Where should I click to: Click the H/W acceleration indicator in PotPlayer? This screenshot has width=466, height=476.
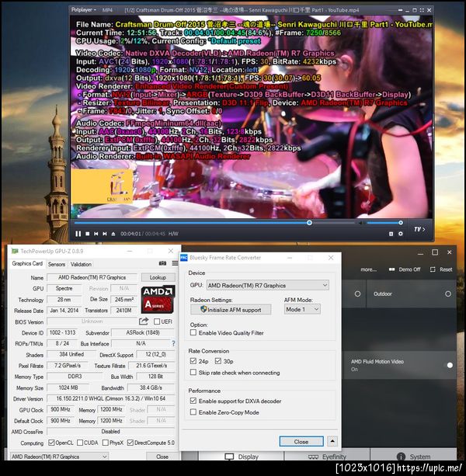173,234
